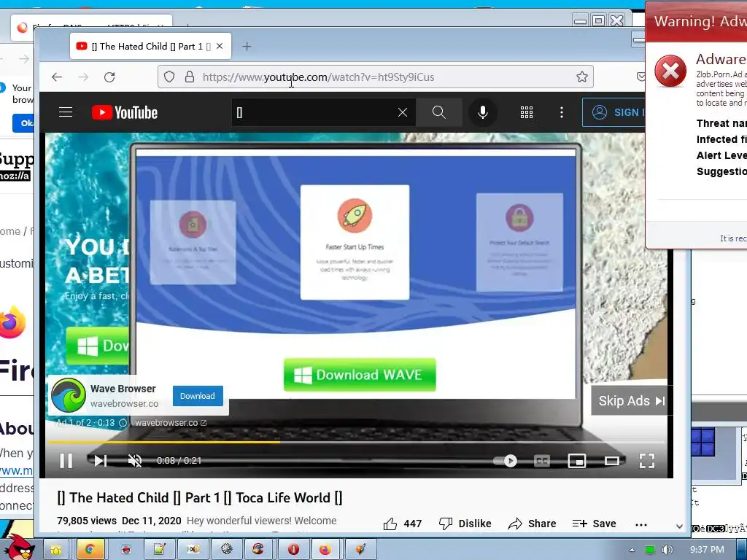Open the notepad taskbar icon
This screenshot has height=560, width=747.
[x=159, y=550]
